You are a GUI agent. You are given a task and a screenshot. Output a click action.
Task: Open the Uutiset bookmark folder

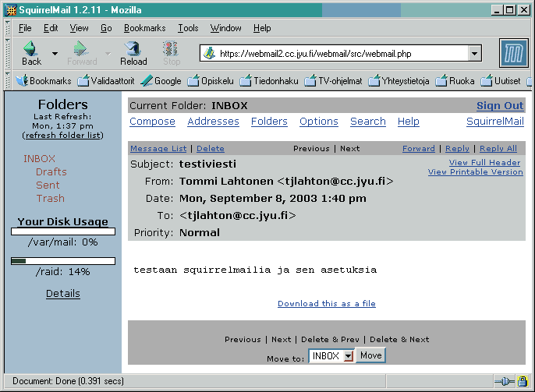click(x=501, y=81)
